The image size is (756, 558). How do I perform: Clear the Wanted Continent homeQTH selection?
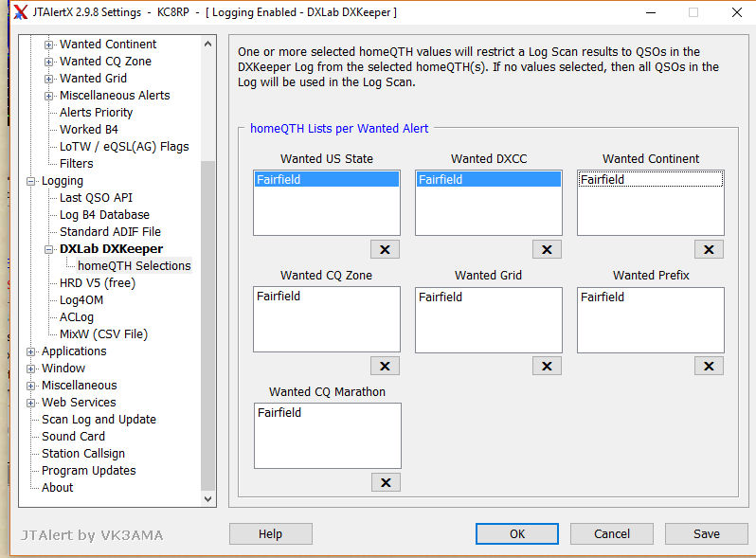pos(709,249)
